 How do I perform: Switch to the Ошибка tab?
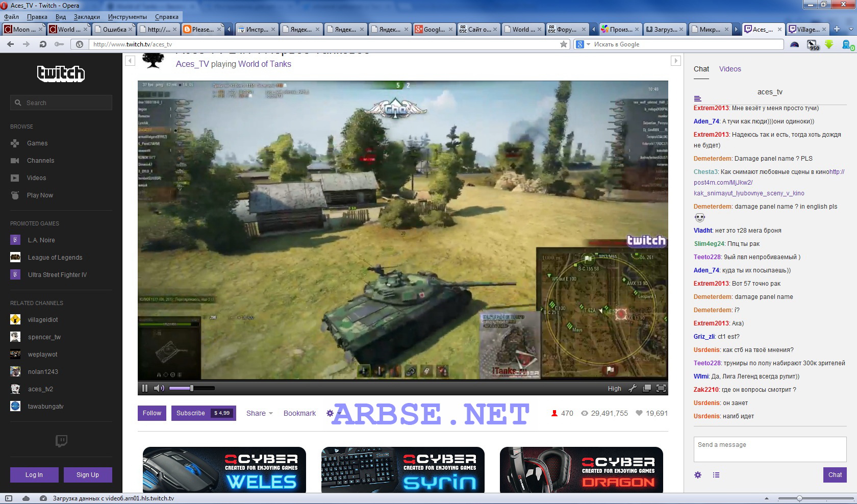tap(114, 29)
